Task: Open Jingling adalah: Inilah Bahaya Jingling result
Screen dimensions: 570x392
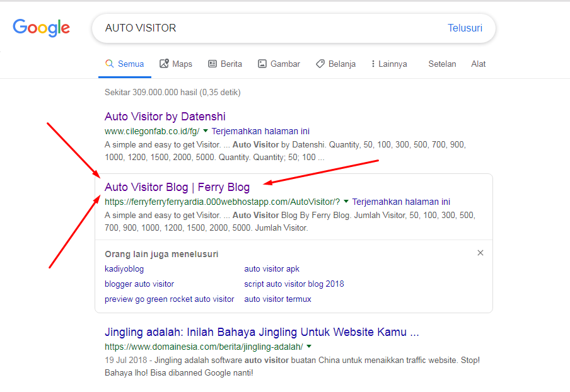Action: click(x=262, y=331)
